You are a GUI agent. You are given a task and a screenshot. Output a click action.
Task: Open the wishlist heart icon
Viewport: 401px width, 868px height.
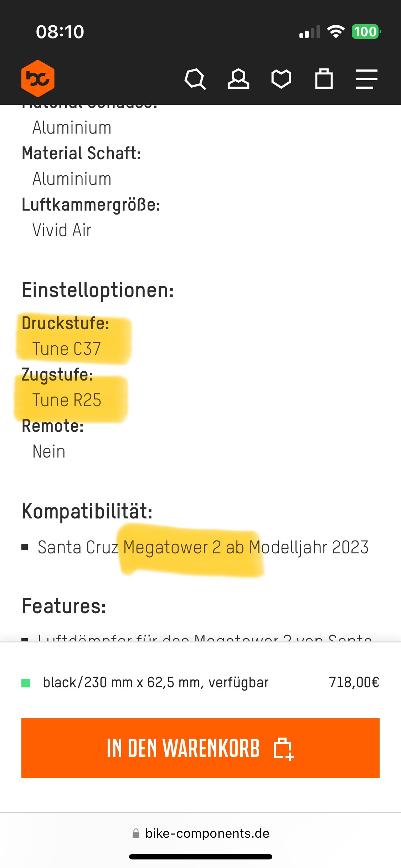click(281, 79)
